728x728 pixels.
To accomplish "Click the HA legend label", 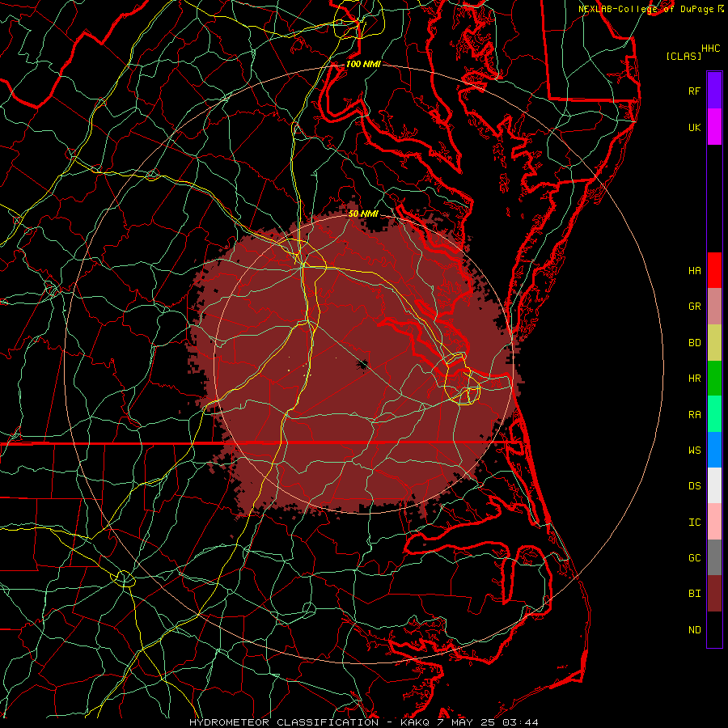I will coord(694,270).
